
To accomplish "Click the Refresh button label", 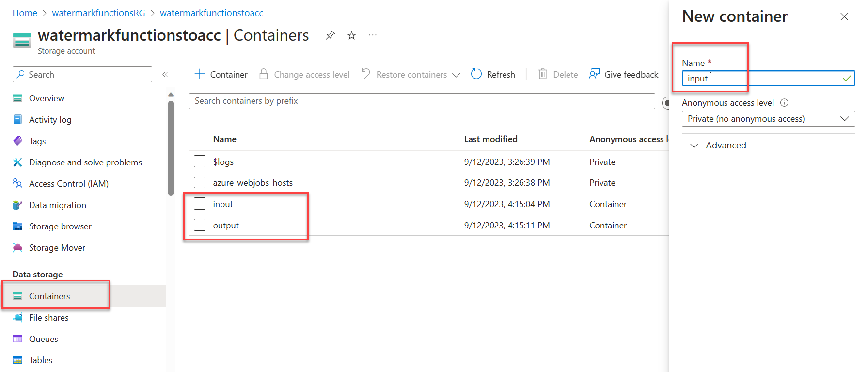I will tap(501, 74).
